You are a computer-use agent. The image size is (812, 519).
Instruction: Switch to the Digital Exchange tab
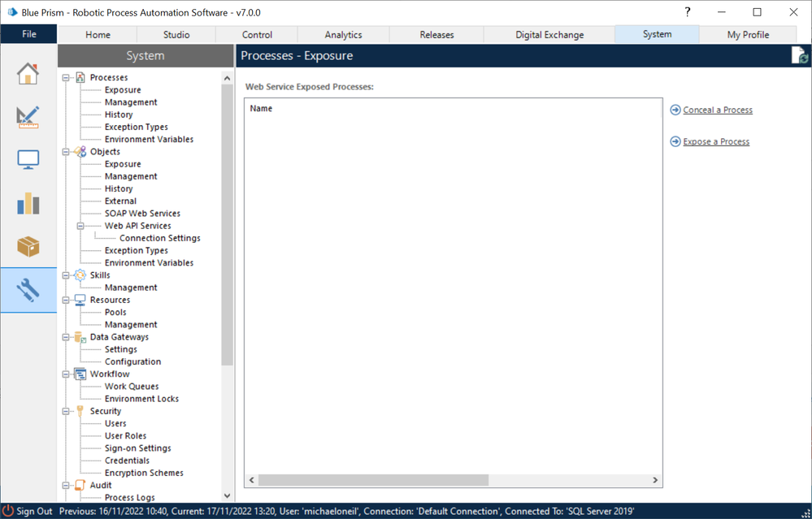click(549, 35)
